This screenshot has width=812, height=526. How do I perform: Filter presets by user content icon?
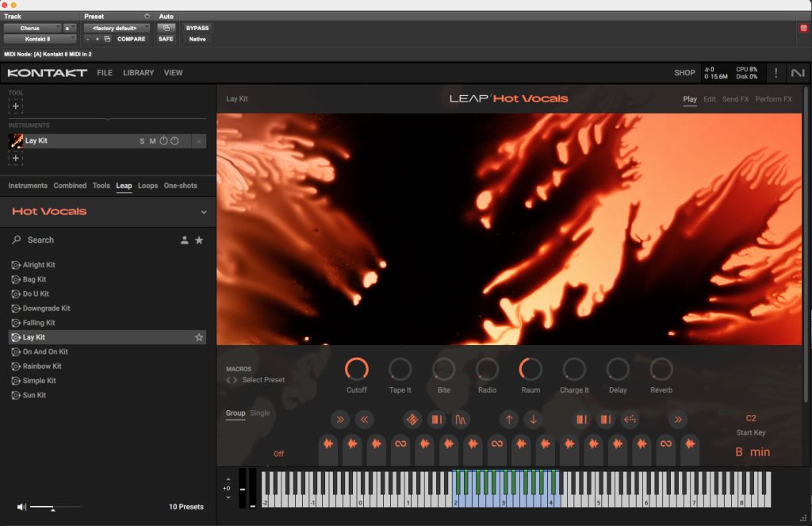(184, 240)
